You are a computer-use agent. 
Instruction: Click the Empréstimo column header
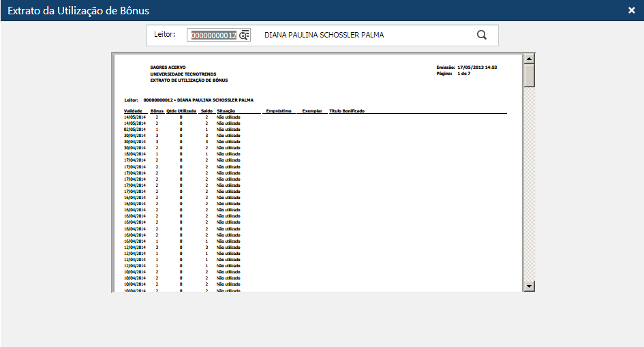279,110
